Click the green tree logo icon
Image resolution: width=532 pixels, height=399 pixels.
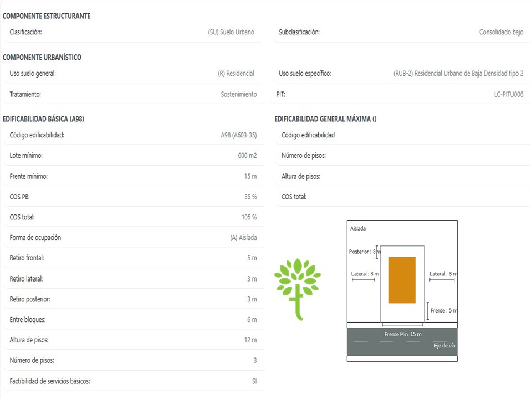click(x=298, y=289)
